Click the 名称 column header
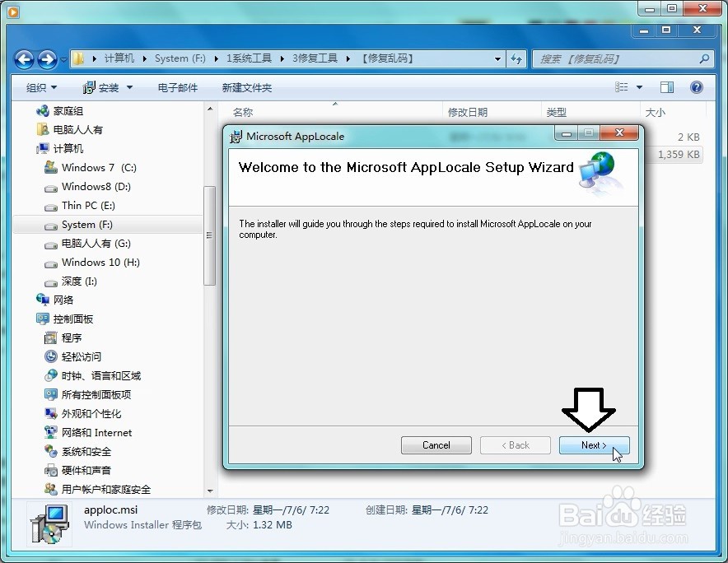This screenshot has height=563, width=728. (x=243, y=112)
